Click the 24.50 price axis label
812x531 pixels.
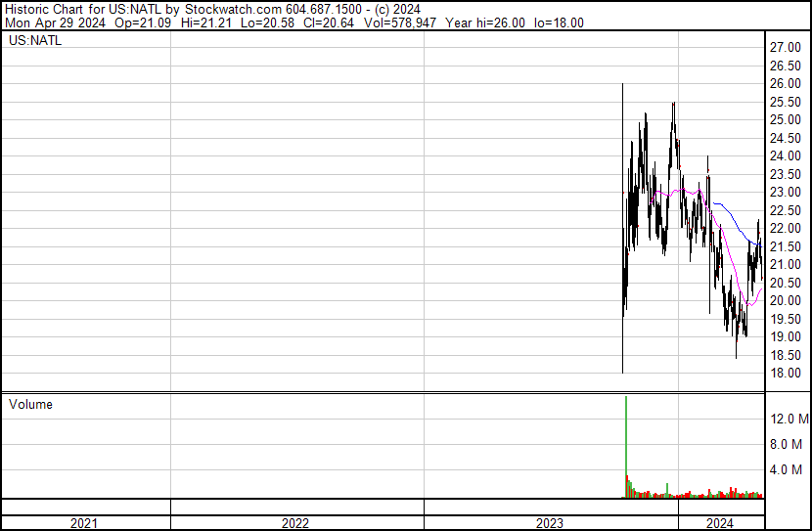[785, 138]
